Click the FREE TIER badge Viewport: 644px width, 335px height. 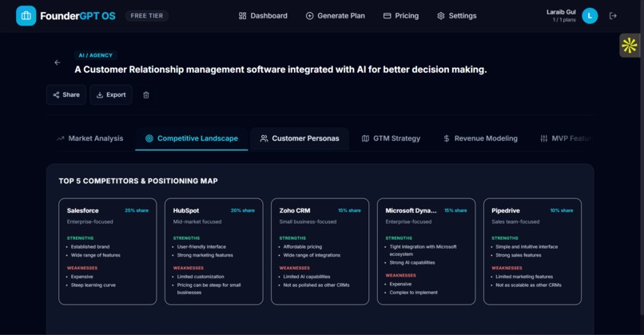(x=147, y=16)
